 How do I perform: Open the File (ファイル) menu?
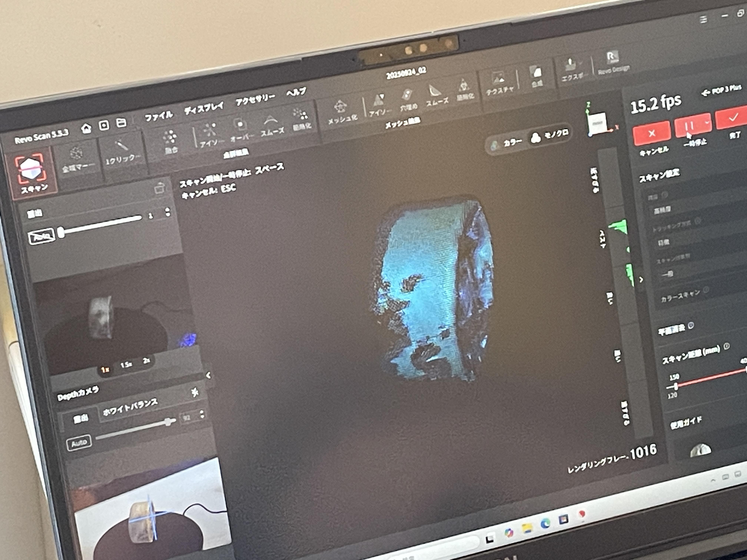[159, 116]
